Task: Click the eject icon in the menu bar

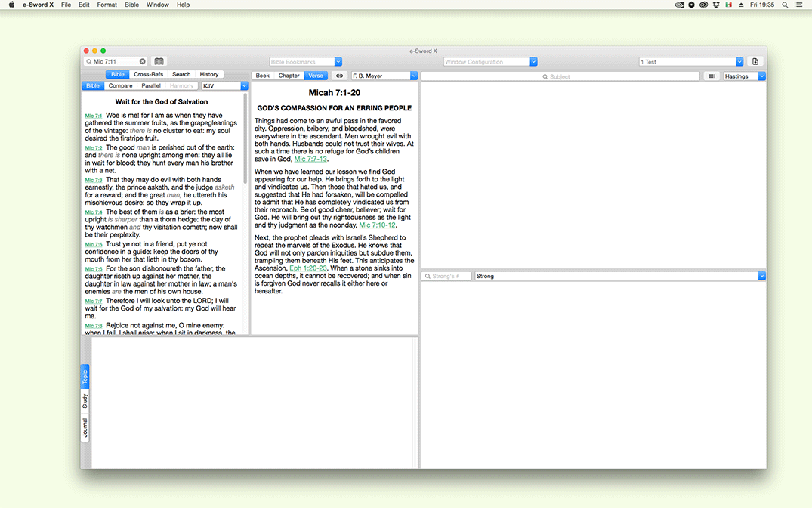Action: [x=741, y=5]
